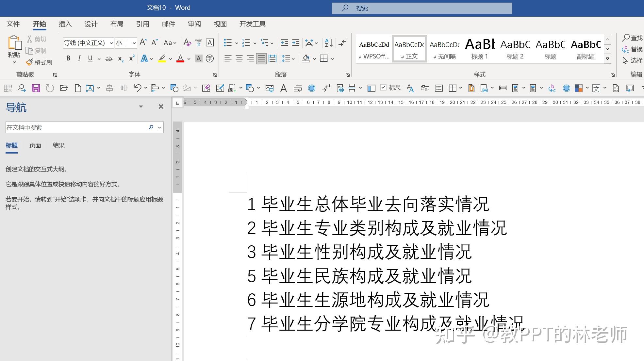This screenshot has height=361, width=644.
Task: Expand the styles gallery more arrow
Action: (607, 59)
